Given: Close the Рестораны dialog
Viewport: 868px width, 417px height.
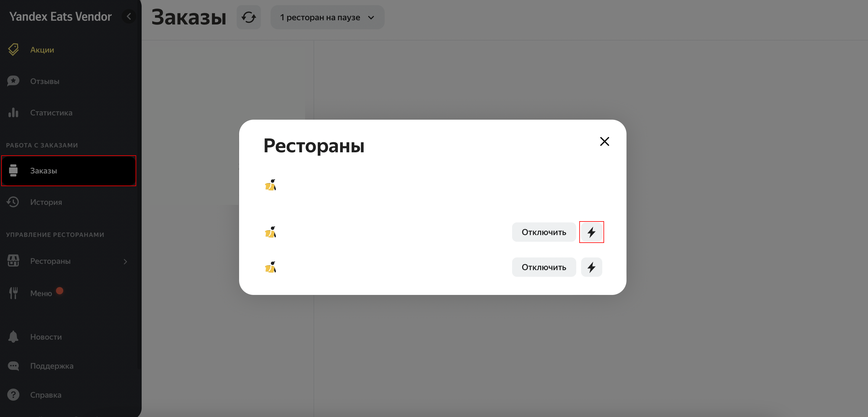Looking at the screenshot, I should click(604, 141).
